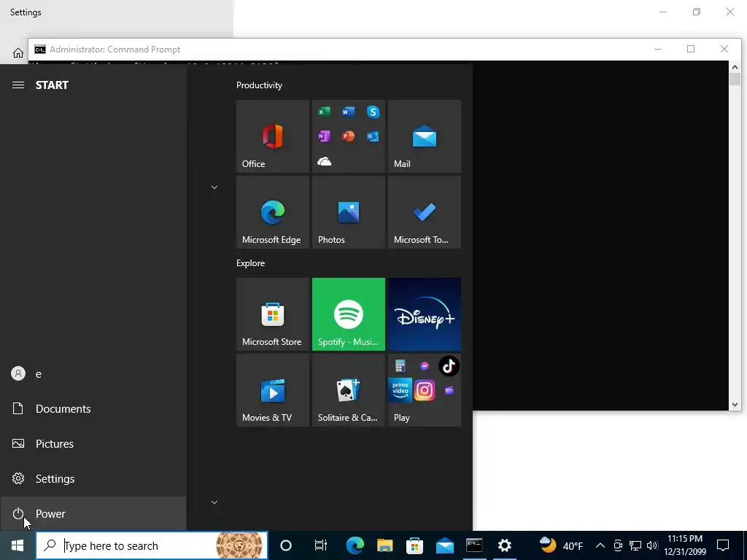Open Command Prompt title bar system icon
Image resolution: width=747 pixels, height=560 pixels.
pos(40,49)
